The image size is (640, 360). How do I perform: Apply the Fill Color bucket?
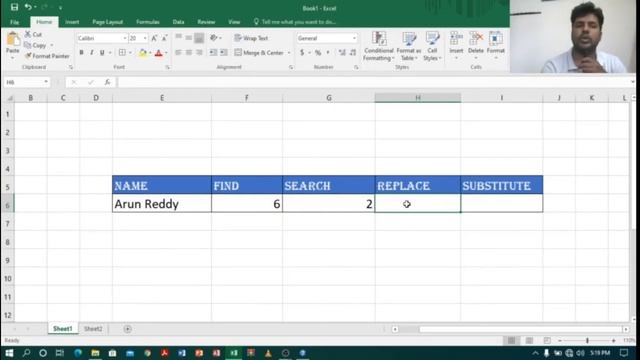(x=143, y=53)
